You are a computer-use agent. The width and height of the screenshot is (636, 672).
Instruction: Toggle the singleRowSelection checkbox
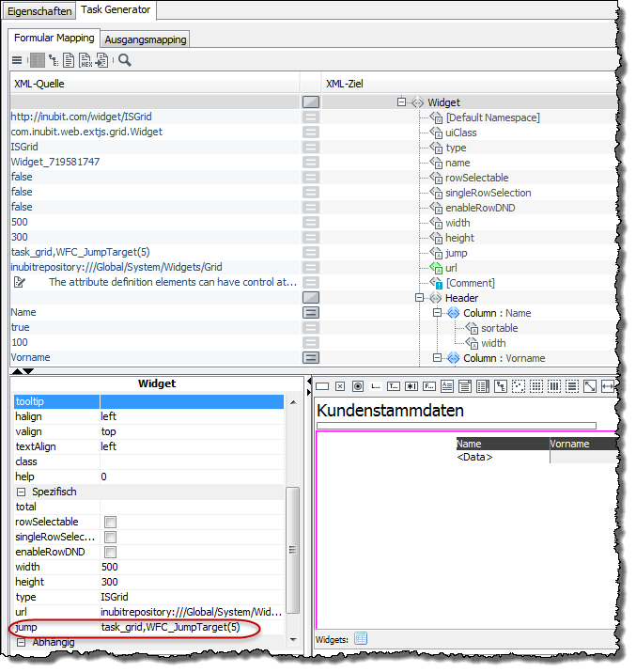pos(110,538)
